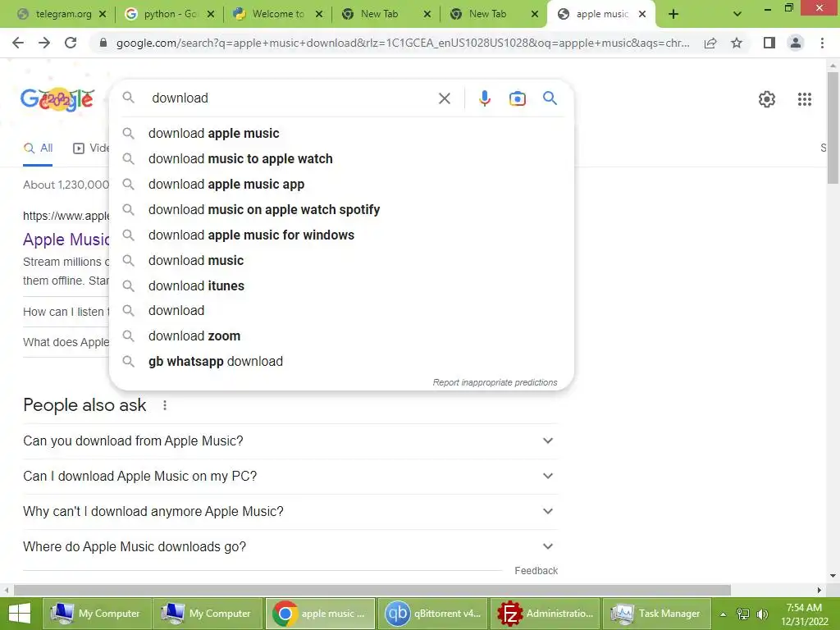840x630 pixels.
Task: Open More options for People also ask
Action: tap(164, 405)
